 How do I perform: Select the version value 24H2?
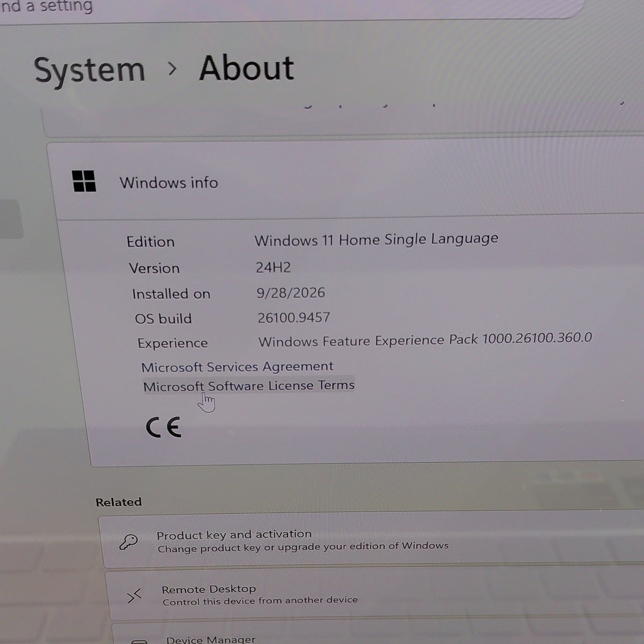(x=273, y=267)
